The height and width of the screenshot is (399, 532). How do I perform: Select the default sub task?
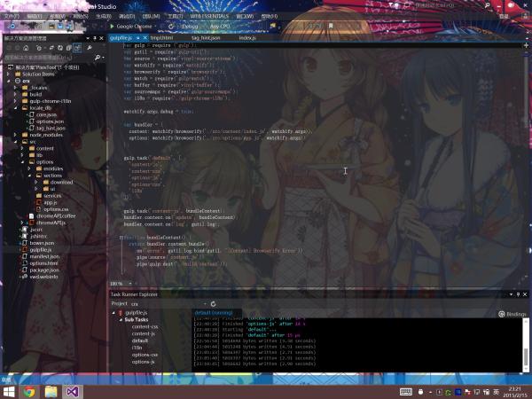tap(140, 340)
